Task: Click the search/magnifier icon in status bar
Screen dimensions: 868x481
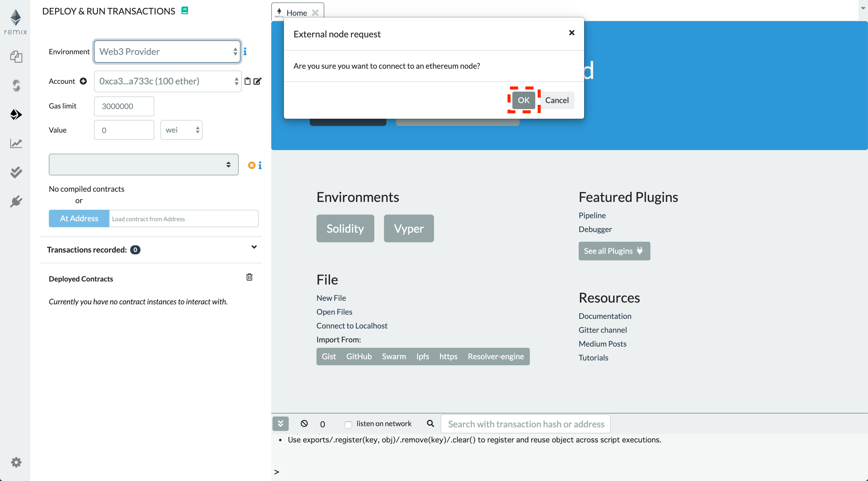Action: tap(430, 423)
